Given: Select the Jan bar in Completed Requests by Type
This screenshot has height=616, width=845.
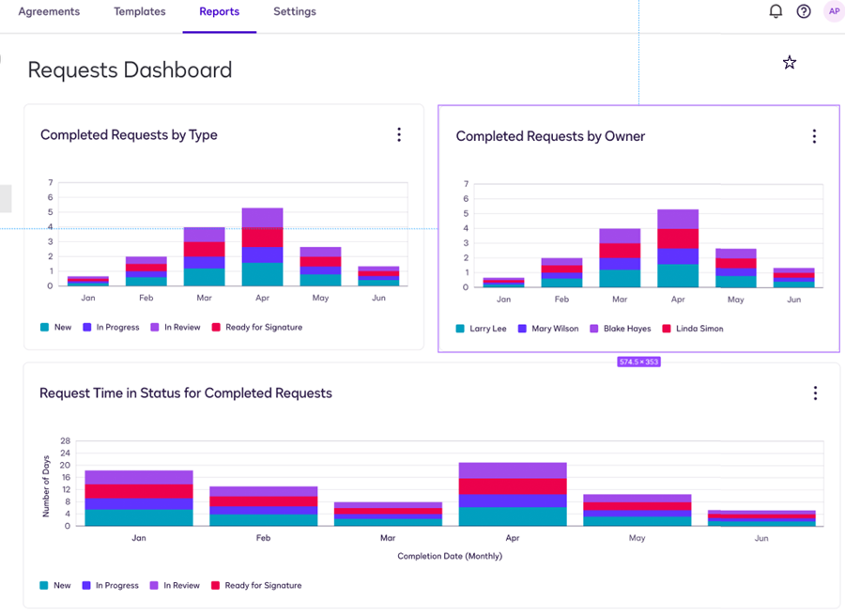Looking at the screenshot, I should coord(88,281).
